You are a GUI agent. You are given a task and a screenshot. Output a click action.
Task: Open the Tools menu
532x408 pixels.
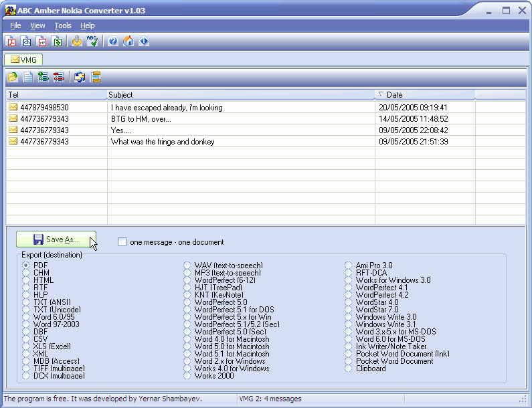[63, 25]
